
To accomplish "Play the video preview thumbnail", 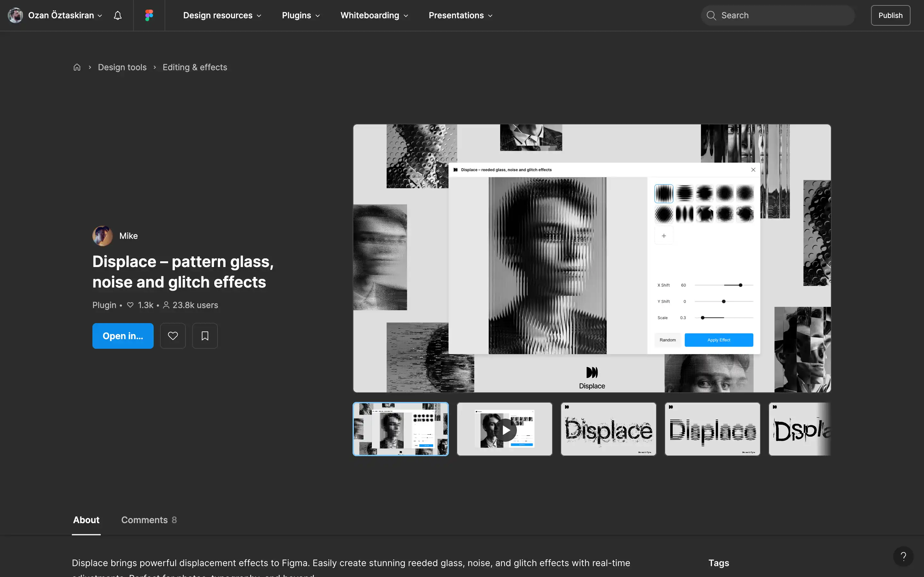I will [x=504, y=429].
